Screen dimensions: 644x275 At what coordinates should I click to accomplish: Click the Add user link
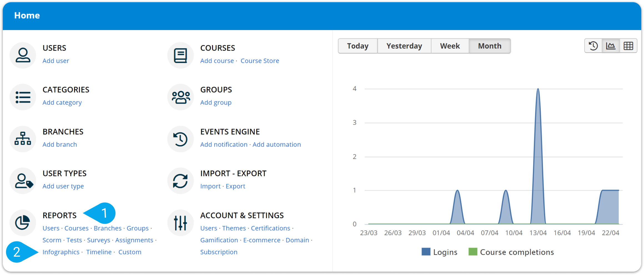click(x=56, y=61)
